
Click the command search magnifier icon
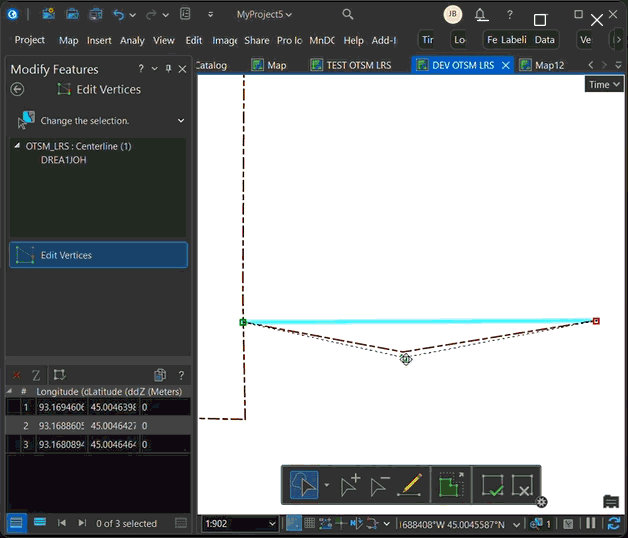coord(348,14)
